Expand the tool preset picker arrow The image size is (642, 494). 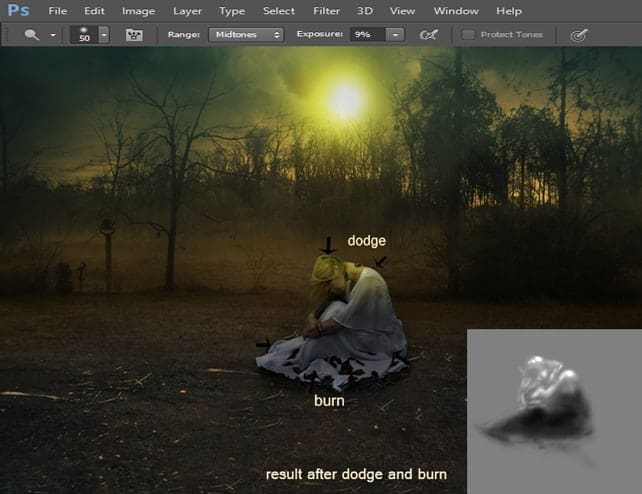click(53, 35)
